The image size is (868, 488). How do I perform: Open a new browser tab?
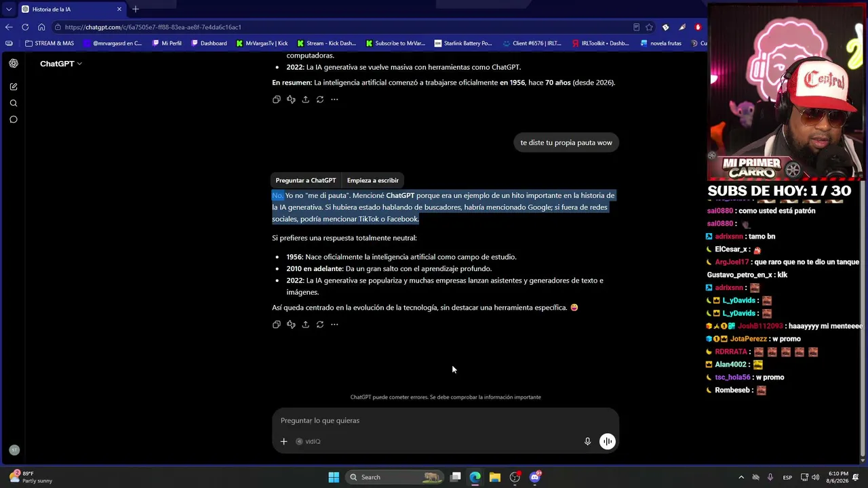tap(136, 9)
